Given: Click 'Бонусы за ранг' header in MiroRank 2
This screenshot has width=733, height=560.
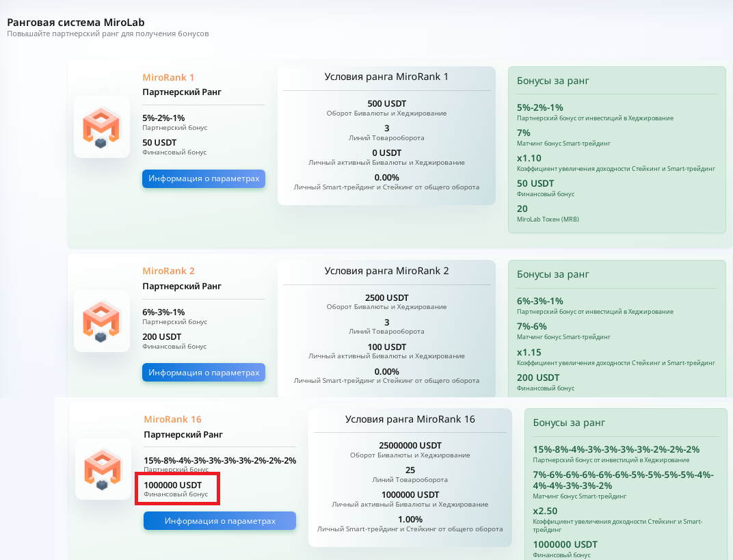Looking at the screenshot, I should 552,274.
